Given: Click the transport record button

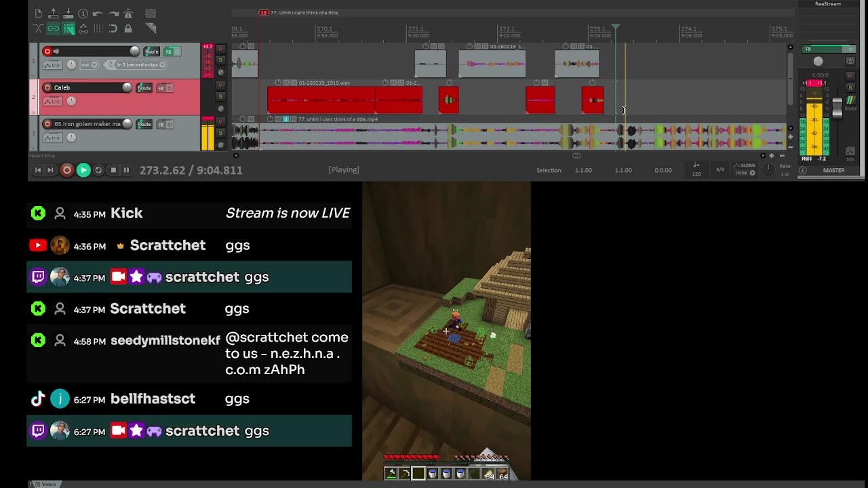Looking at the screenshot, I should 66,170.
